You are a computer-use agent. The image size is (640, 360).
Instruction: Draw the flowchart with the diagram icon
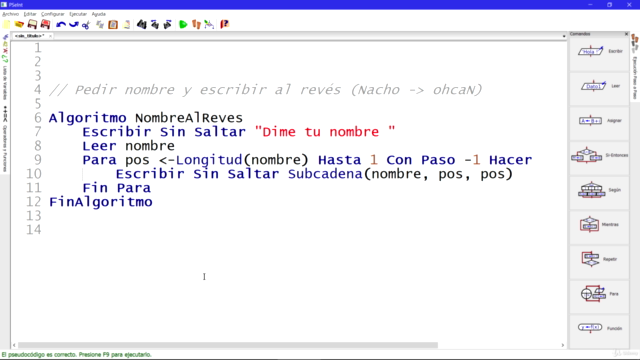(x=209, y=24)
